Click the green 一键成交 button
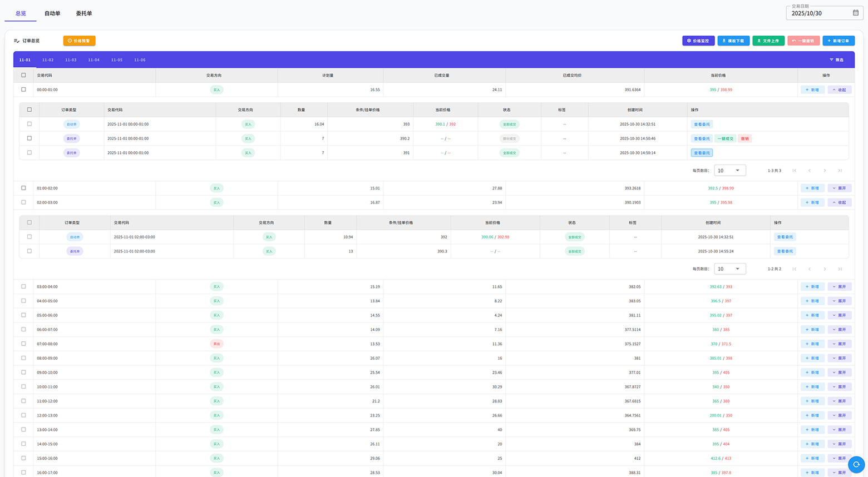This screenshot has width=868, height=477. click(725, 138)
